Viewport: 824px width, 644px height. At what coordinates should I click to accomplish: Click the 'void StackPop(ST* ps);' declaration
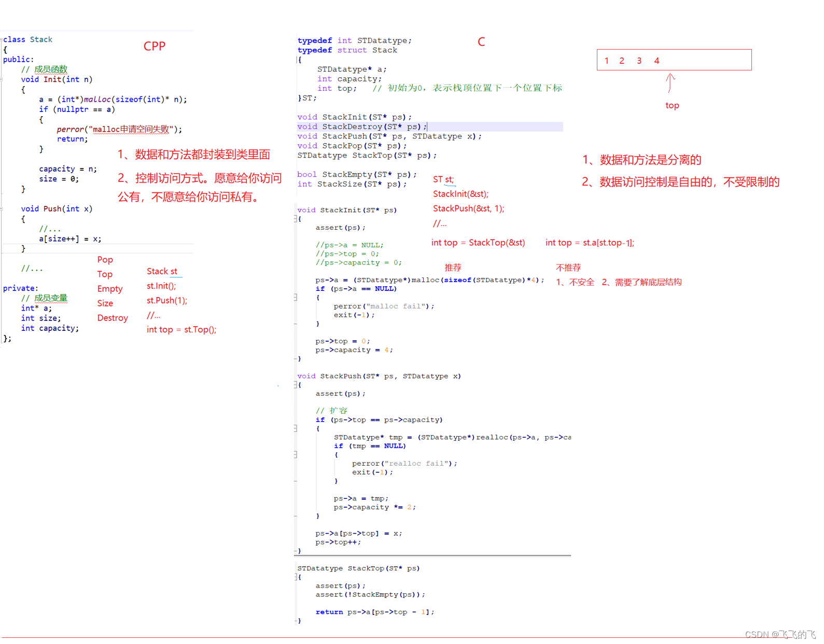[352, 146]
